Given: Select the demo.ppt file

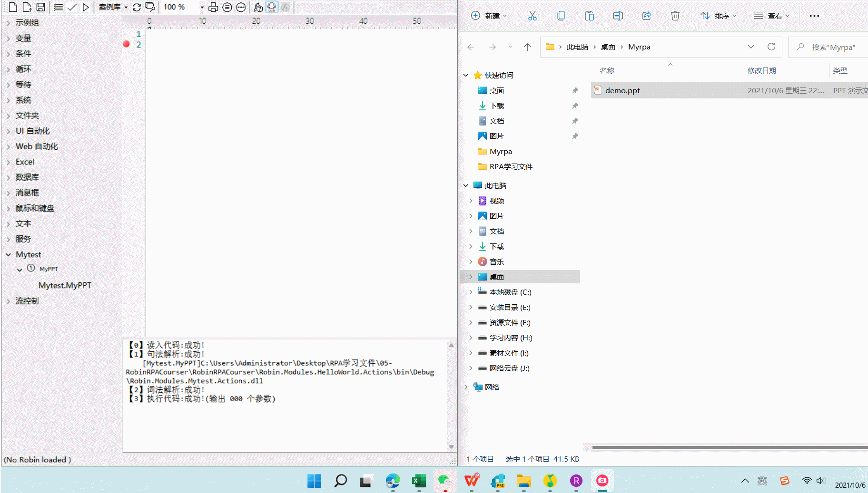Looking at the screenshot, I should point(729,90).
